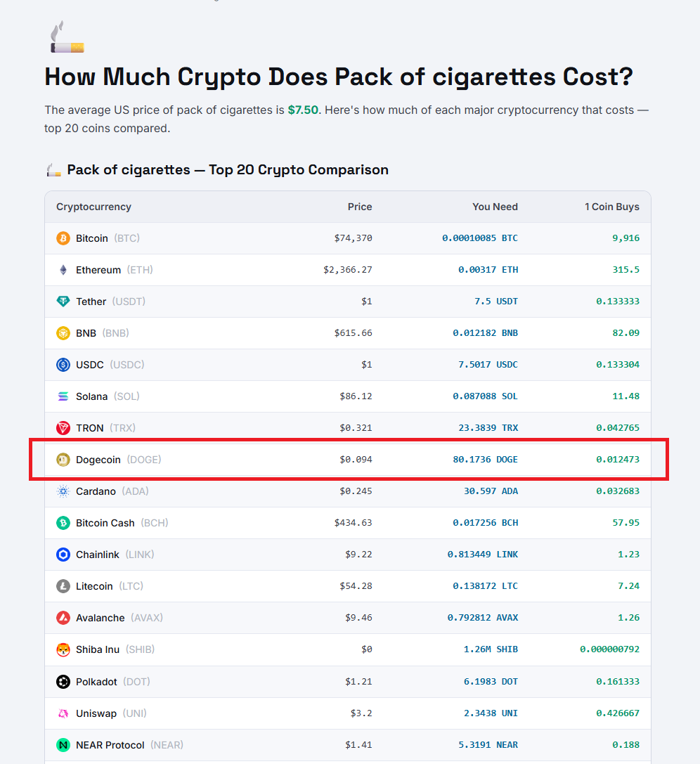This screenshot has height=764, width=700.
Task: Click the Cardano logo icon
Action: coord(65,491)
